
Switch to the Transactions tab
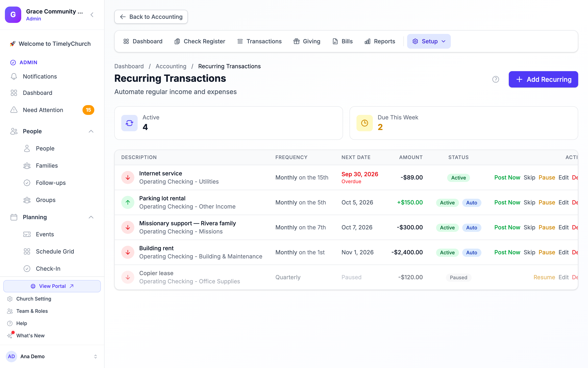pyautogui.click(x=259, y=41)
